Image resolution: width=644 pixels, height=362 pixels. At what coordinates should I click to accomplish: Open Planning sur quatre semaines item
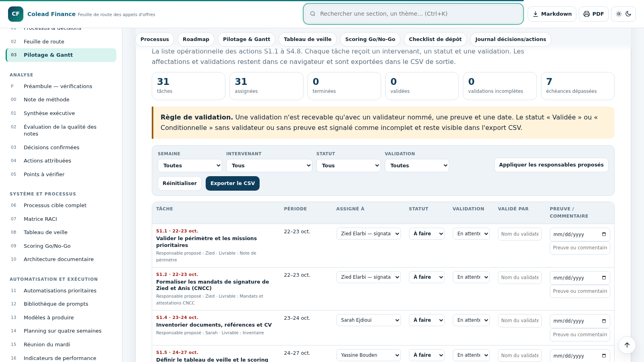[61, 331]
